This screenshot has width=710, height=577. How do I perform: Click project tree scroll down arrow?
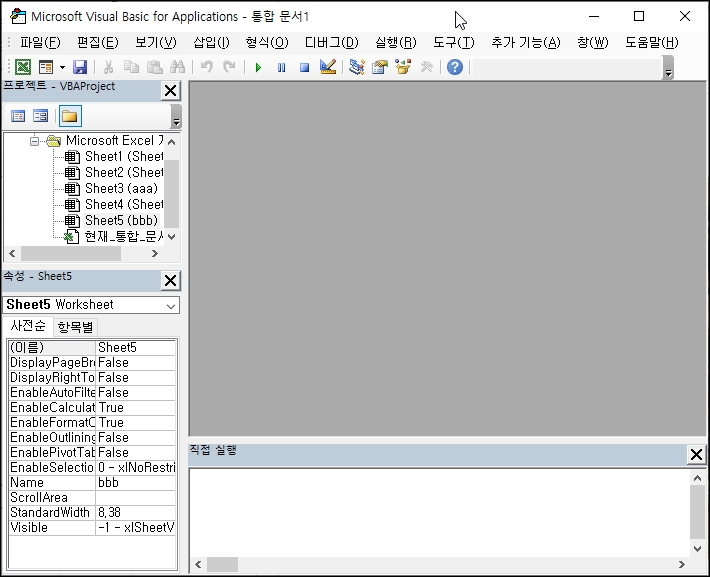172,237
